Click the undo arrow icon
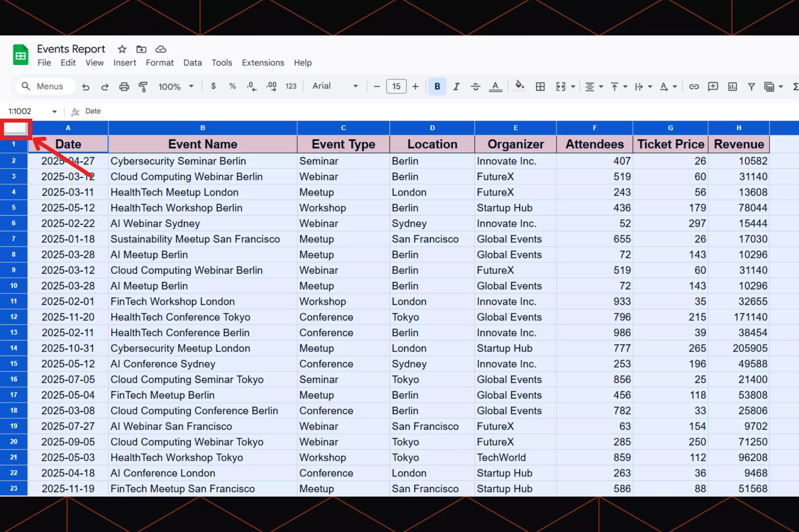Viewport: 799px width, 532px height. click(x=86, y=87)
